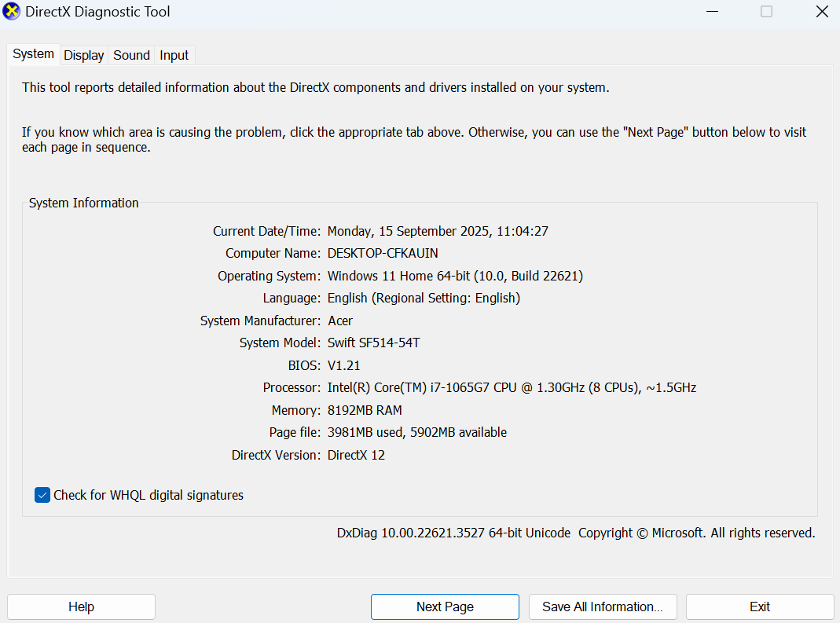
Task: Click the DxDiag version copyright text
Action: [x=576, y=533]
